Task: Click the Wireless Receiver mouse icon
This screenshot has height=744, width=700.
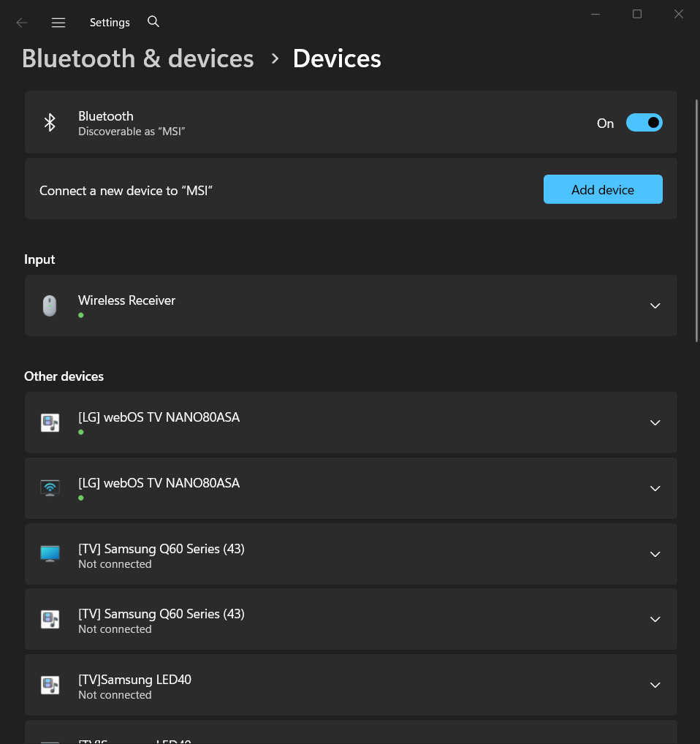Action: tap(50, 305)
